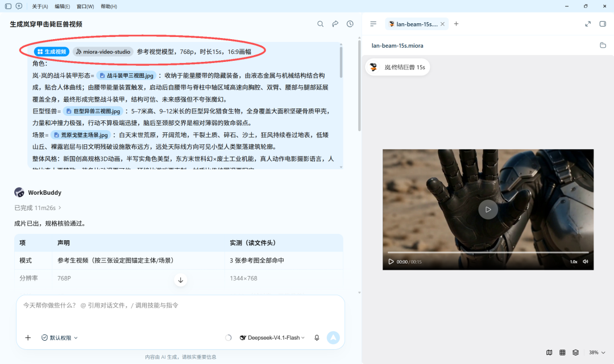Open the 编辑(E) menu
The height and width of the screenshot is (364, 614).
point(63,6)
